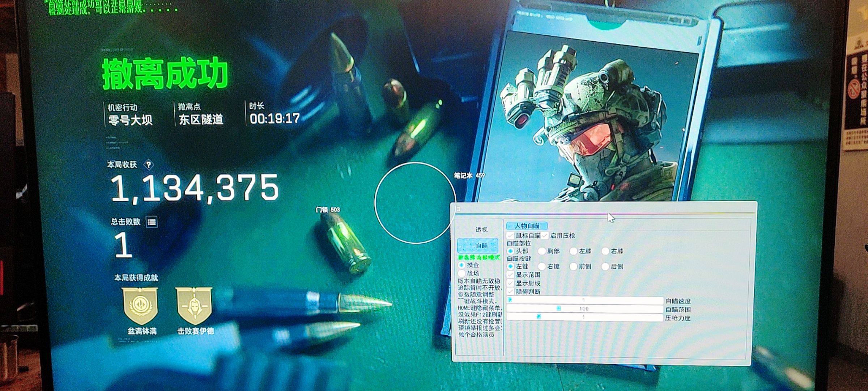This screenshot has height=391, width=868.
Task: Select the 右膝 radio option
Action: (605, 251)
